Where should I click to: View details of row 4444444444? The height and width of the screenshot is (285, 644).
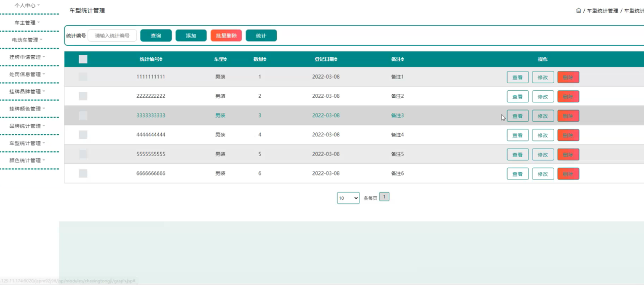pos(518,135)
